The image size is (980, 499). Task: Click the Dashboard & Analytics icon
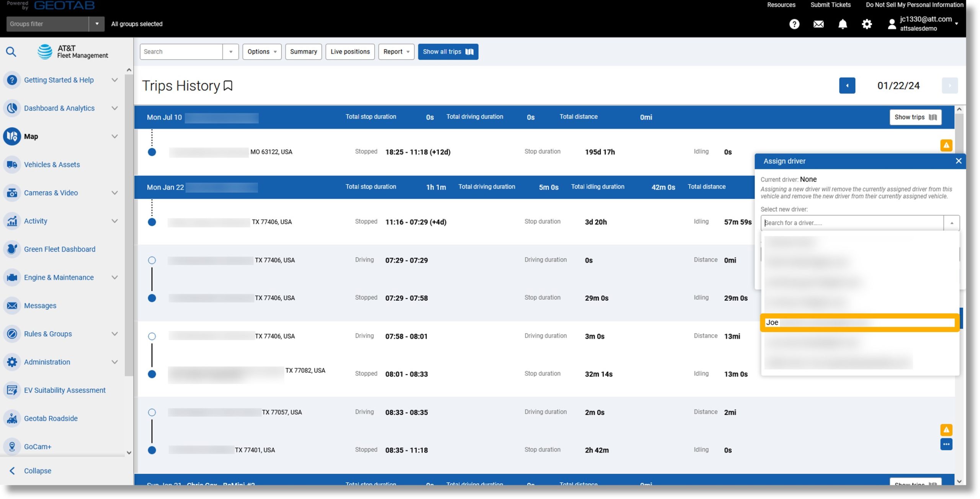coord(12,108)
